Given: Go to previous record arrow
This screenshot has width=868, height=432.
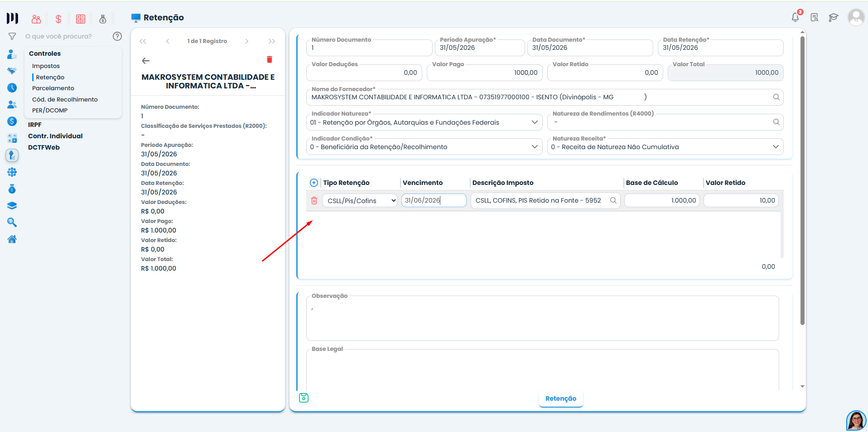Looking at the screenshot, I should pos(168,41).
